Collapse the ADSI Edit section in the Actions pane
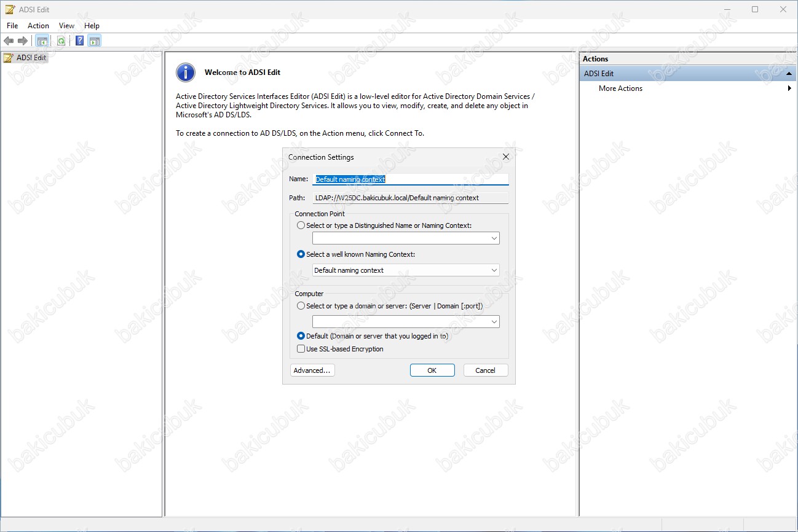 point(789,74)
